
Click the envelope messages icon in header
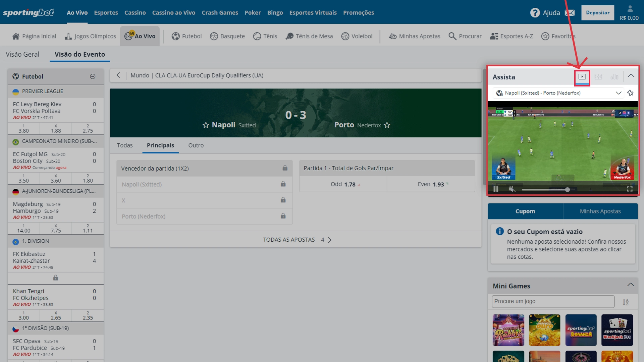tap(570, 13)
